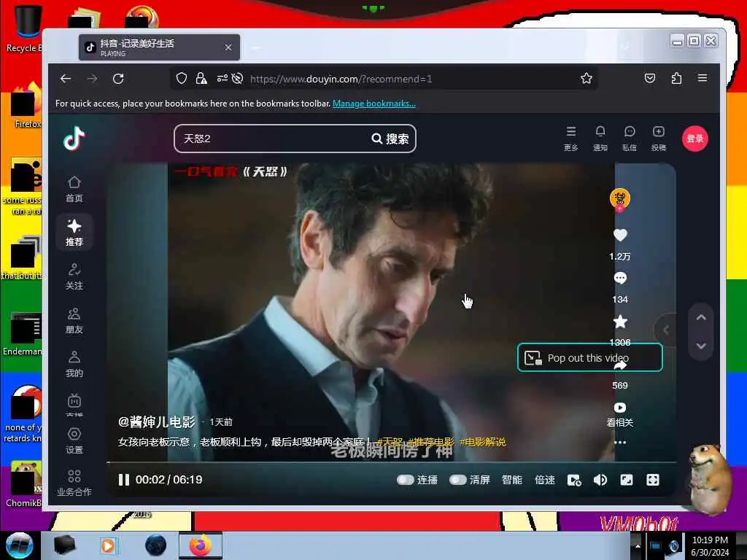Favorite the video with star icon
This screenshot has width=747, height=560.
tap(620, 322)
